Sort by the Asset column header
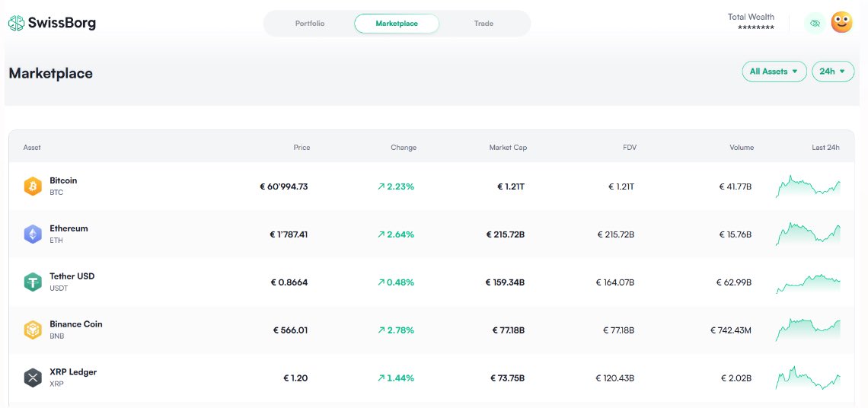868x408 pixels. [32, 148]
